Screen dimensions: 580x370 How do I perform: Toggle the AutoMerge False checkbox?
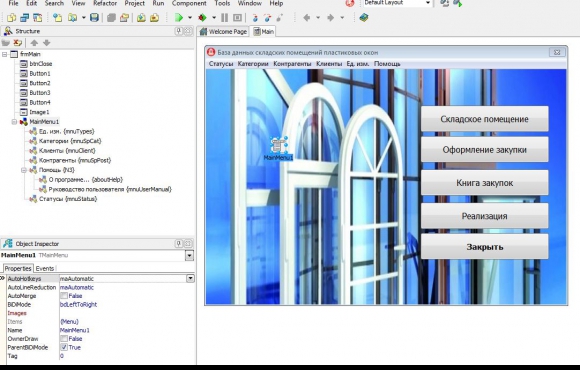point(64,296)
